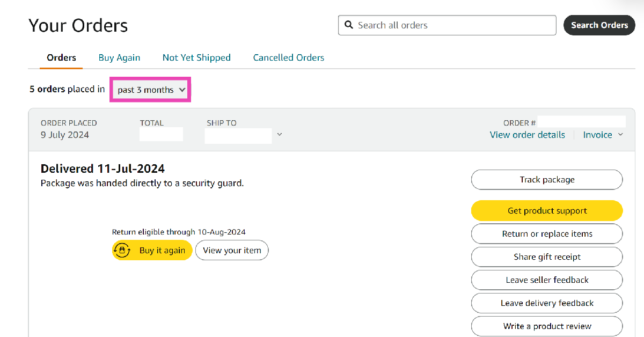Viewport: 644px width, 337px height.
Task: Click Write a product review
Action: click(547, 326)
